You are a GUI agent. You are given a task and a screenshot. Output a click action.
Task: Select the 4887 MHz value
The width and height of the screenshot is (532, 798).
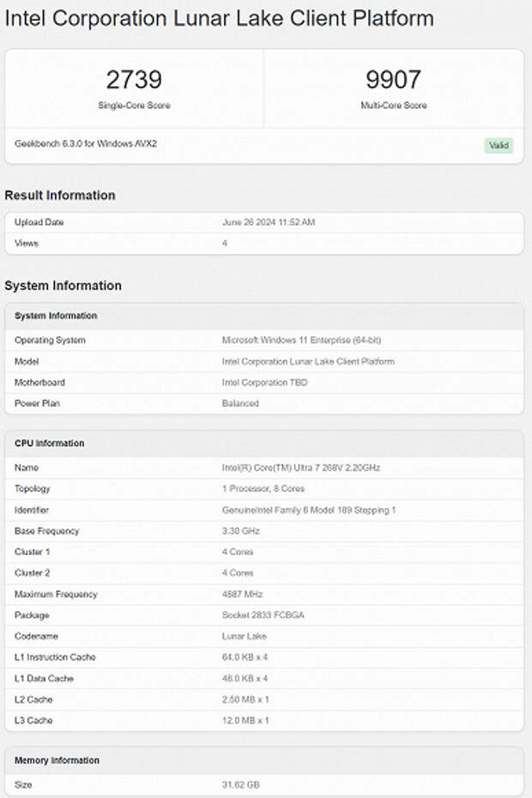[242, 594]
